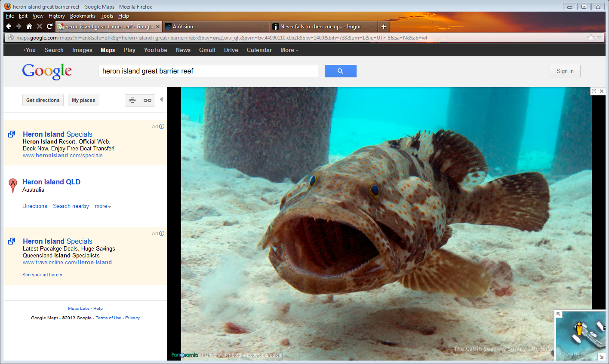Open Calendar in the Google bar

[x=259, y=50]
